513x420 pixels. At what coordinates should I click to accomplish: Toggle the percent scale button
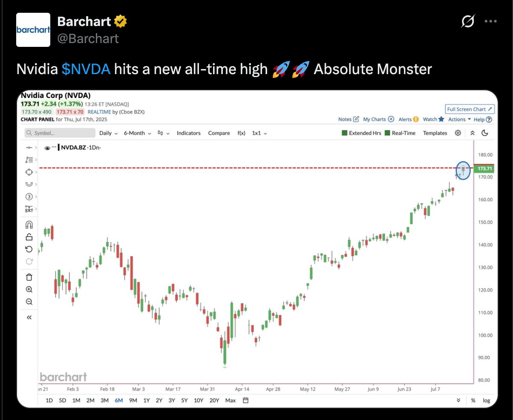[x=473, y=400]
